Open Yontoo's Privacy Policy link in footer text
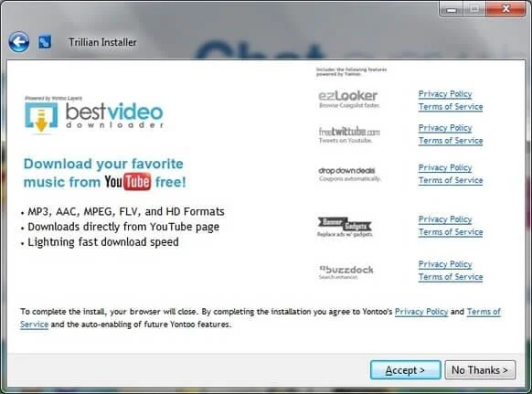 click(421, 312)
